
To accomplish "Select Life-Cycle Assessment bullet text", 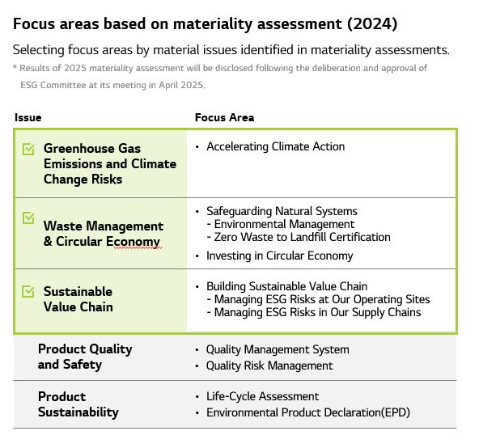I will [x=262, y=396].
